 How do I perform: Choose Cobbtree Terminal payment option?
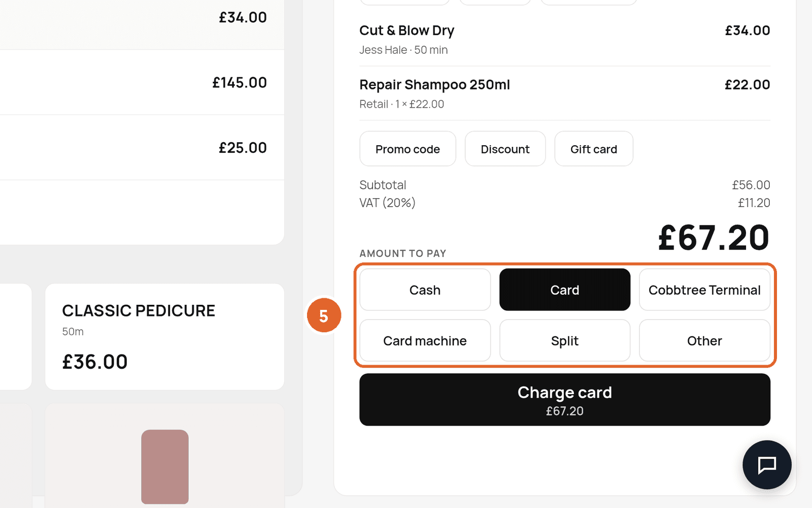pos(704,290)
